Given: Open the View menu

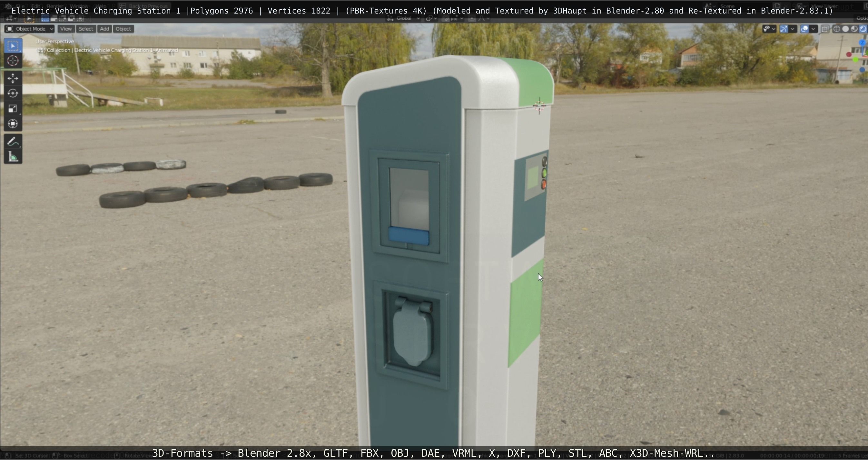Looking at the screenshot, I should pos(66,29).
